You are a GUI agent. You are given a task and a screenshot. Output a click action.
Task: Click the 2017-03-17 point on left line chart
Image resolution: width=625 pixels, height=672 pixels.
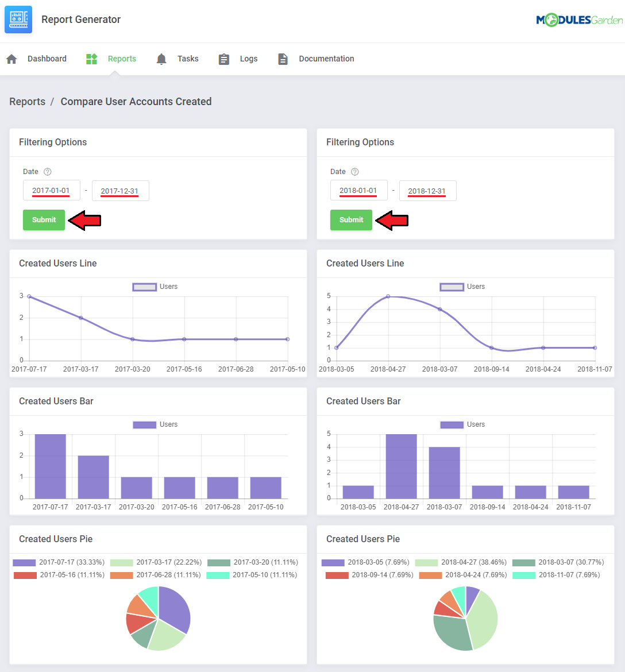(81, 318)
